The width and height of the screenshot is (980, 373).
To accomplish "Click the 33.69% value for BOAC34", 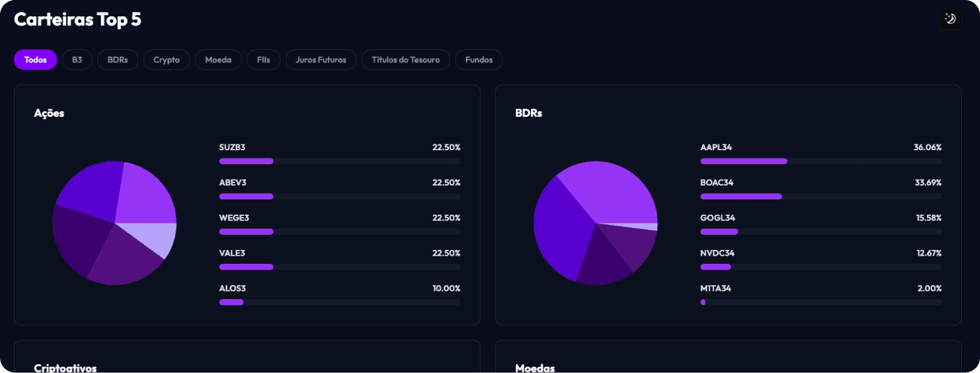I will tap(928, 182).
